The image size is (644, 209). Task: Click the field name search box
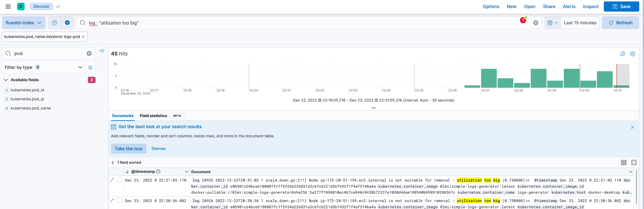[x=49, y=53]
